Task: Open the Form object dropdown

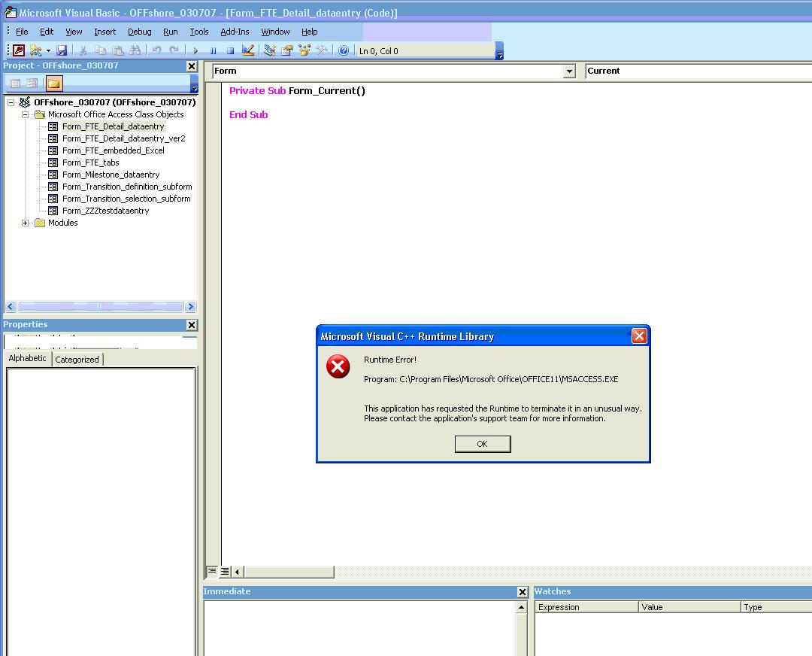Action: point(569,71)
